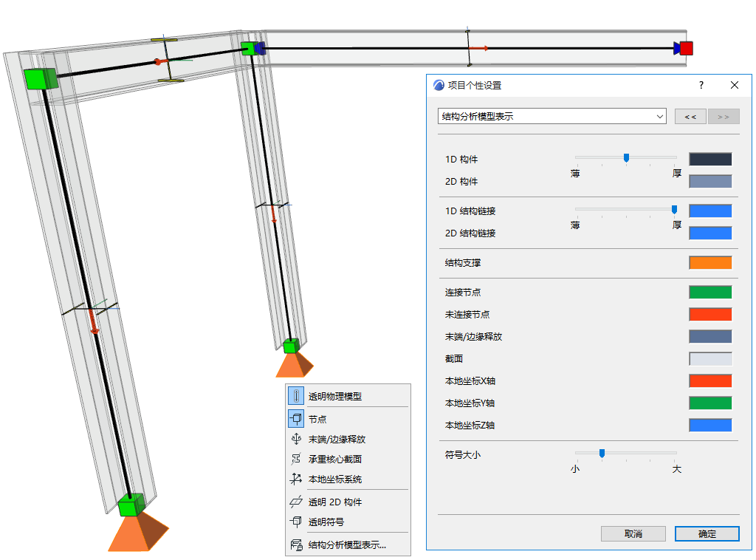This screenshot has height=560, width=756.
Task: Click the Archicad logo in dialog title
Action: pyautogui.click(x=439, y=86)
